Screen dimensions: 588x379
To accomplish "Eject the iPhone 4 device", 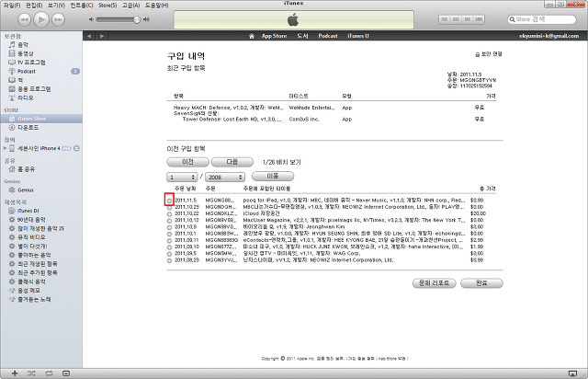I will point(76,148).
